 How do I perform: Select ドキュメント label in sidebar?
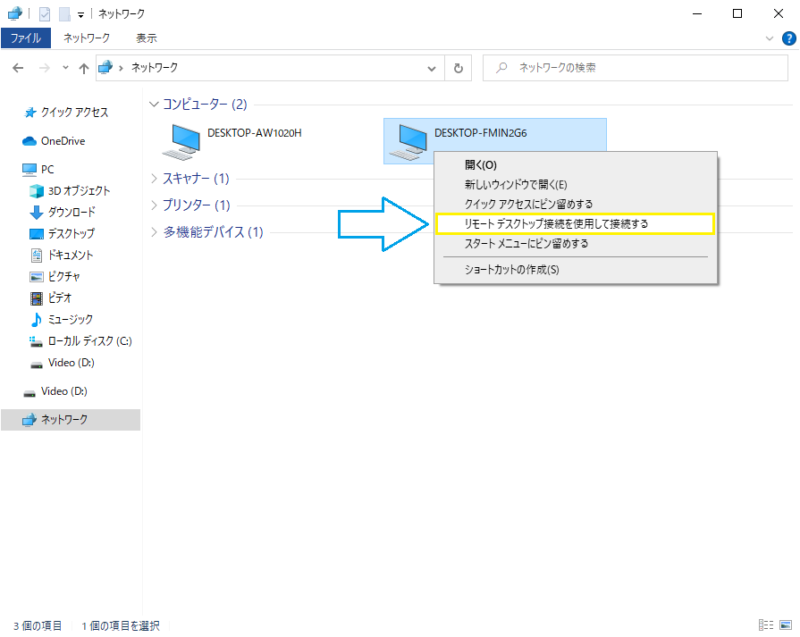70,255
